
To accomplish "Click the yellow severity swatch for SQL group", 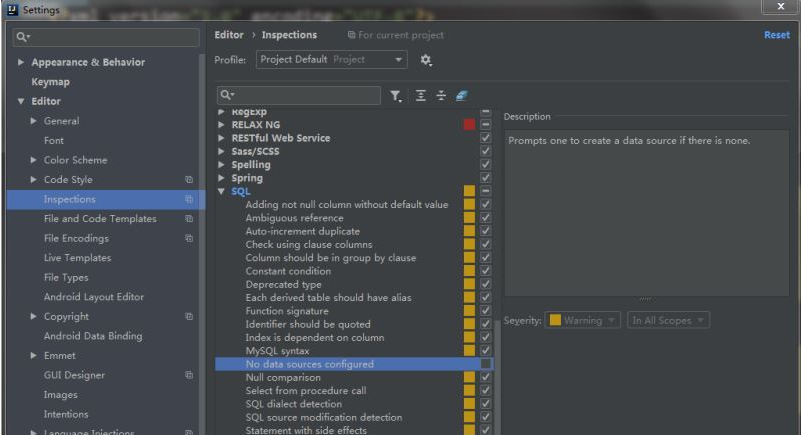I will point(469,191).
